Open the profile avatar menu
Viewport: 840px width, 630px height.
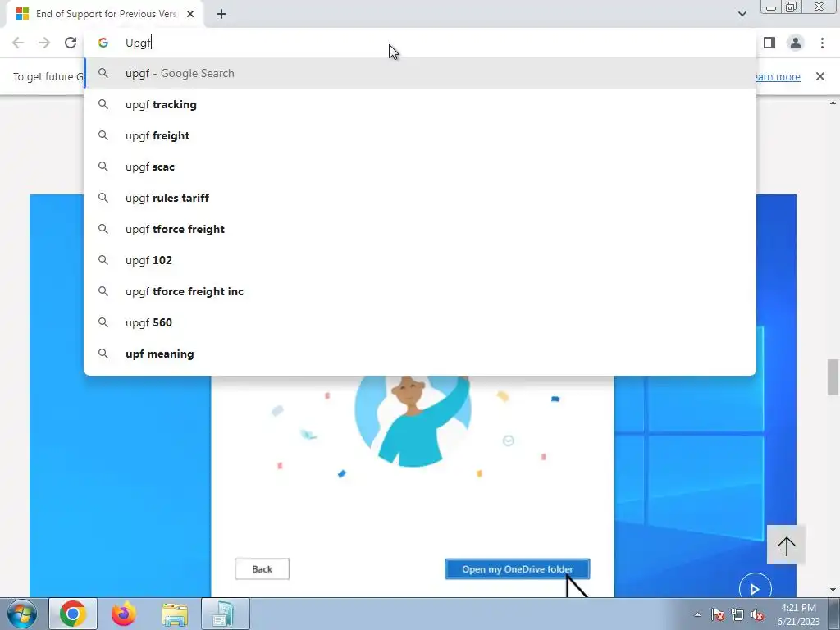pos(796,43)
